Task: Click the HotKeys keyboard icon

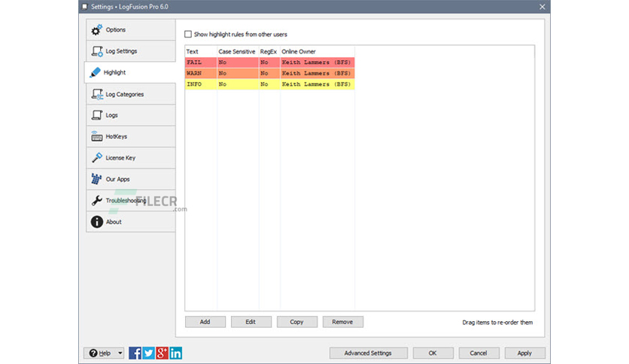Action: [x=96, y=137]
